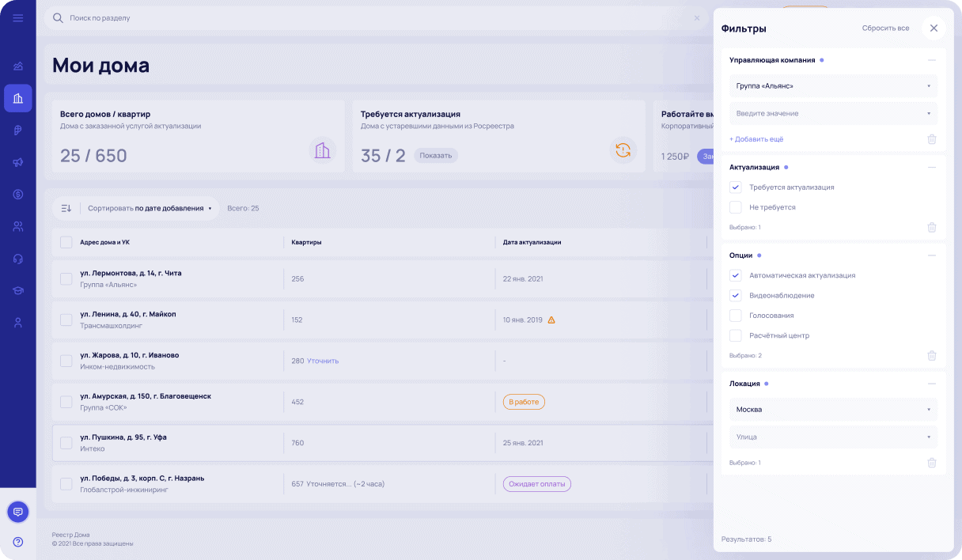
Task: Go to the users sidebar section
Action: click(18, 226)
